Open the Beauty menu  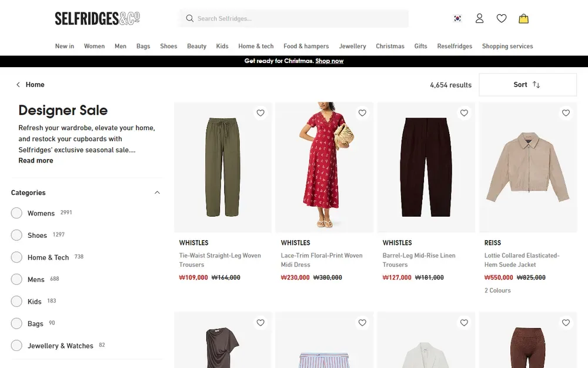[196, 46]
